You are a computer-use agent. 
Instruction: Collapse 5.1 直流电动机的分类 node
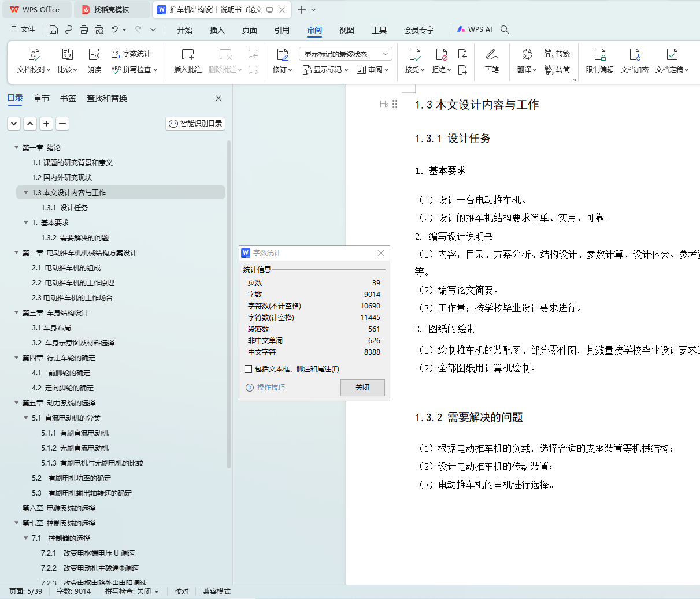pyautogui.click(x=25, y=418)
